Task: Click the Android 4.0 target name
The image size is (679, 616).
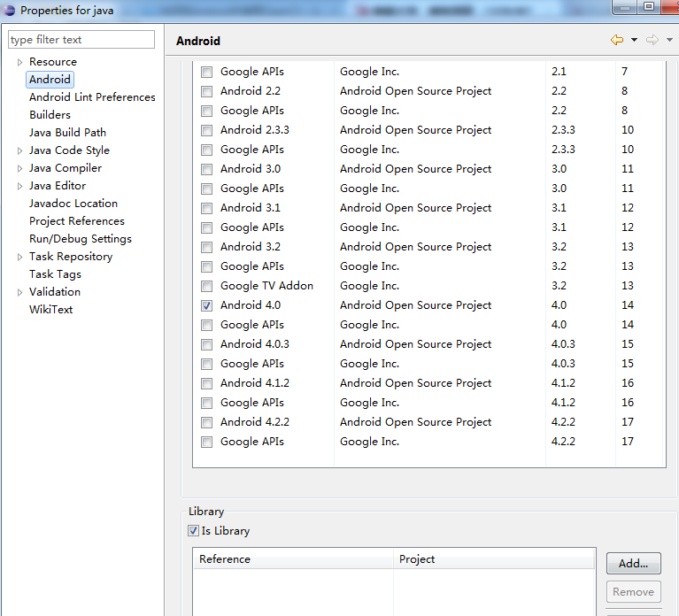Action: pos(251,305)
